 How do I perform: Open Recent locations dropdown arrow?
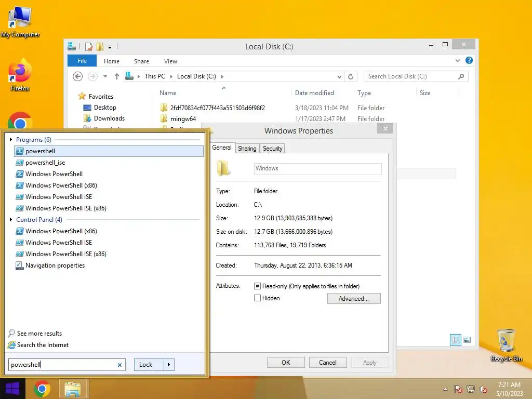105,76
